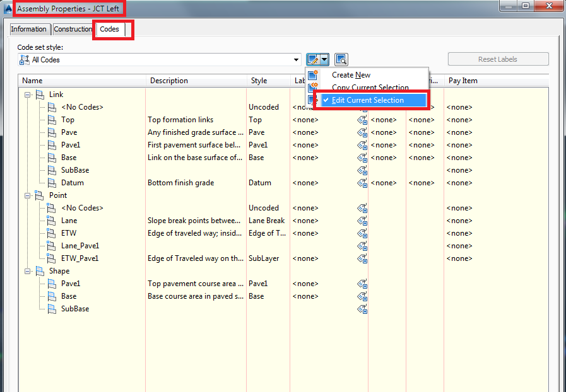Collapse the Link branch
Screen dimensions: 566x392
click(x=27, y=94)
